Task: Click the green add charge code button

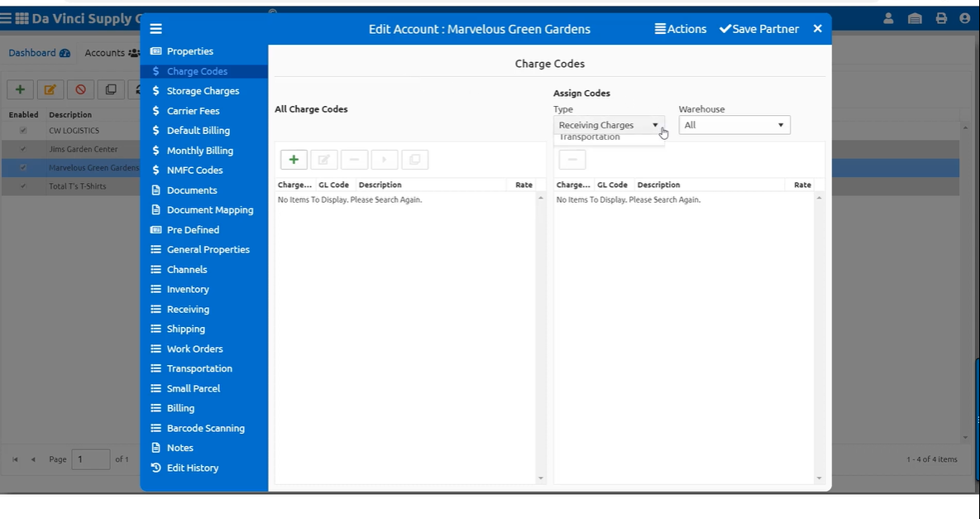Action: click(x=294, y=160)
